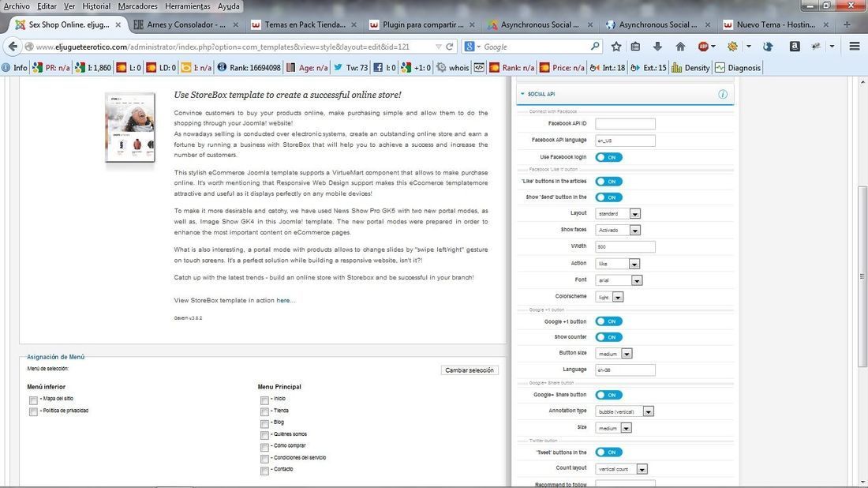The height and width of the screenshot is (488, 868).
Task: Check Twitter count Tw: 73 in SEO bar
Action: (351, 68)
